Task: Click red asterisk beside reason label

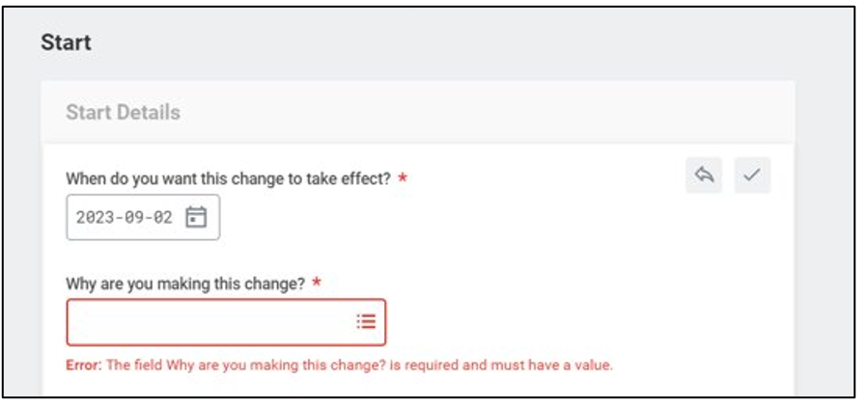Action: (316, 284)
